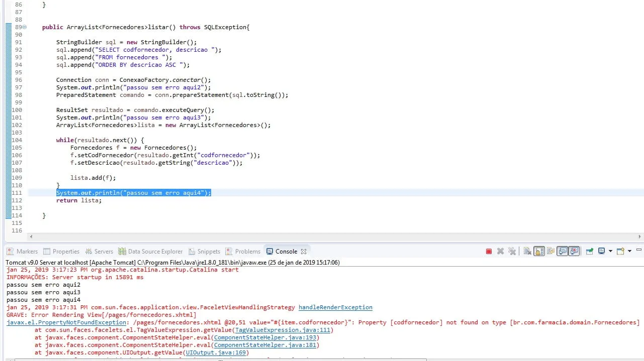Screen dimensions: 644x361
Task: Toggle Show Console When Standard Out Changes
Action: pos(562,251)
